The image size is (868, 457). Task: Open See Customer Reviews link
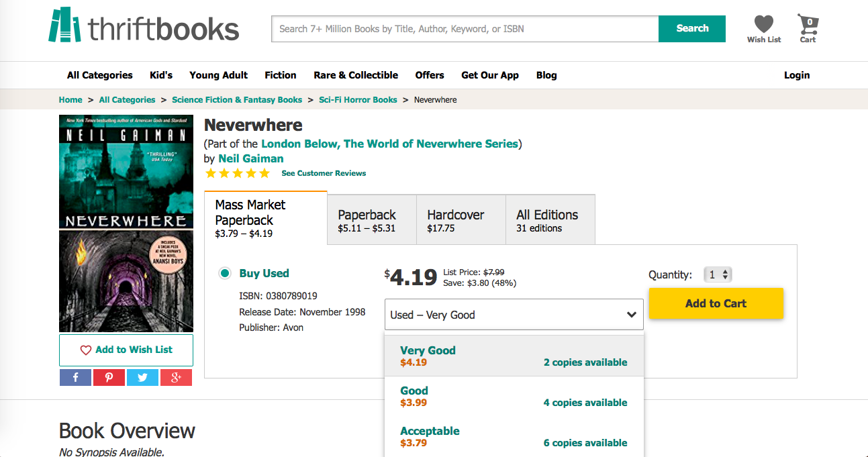(x=324, y=173)
